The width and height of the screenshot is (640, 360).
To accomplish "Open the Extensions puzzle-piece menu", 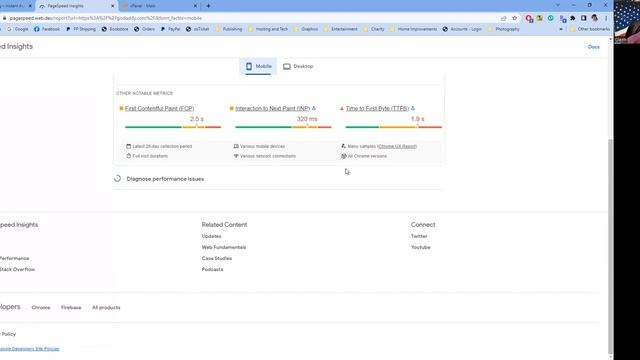I will click(573, 18).
